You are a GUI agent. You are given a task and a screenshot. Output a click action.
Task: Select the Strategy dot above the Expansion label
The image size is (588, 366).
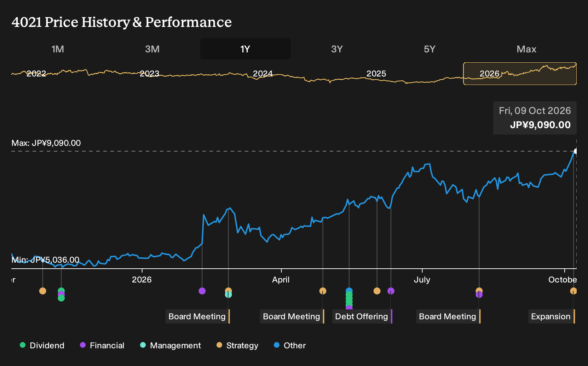(573, 291)
